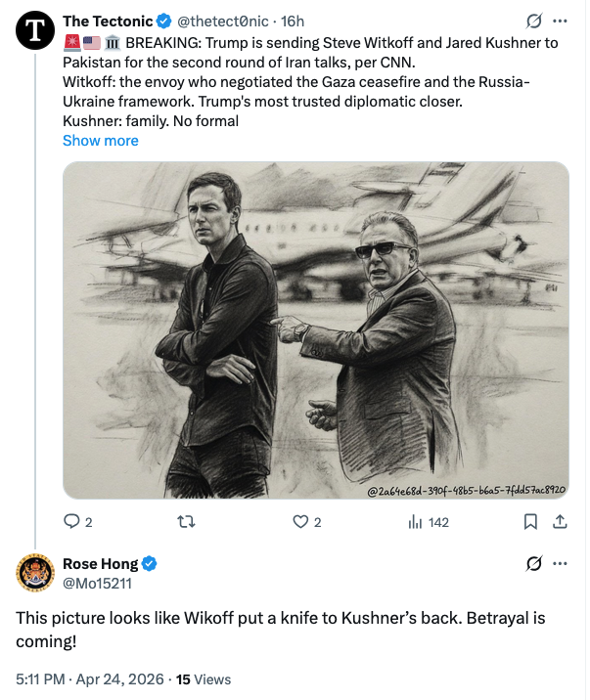The image size is (590, 700).
Task: Expand tweet text with Show more
Action: coord(100,140)
